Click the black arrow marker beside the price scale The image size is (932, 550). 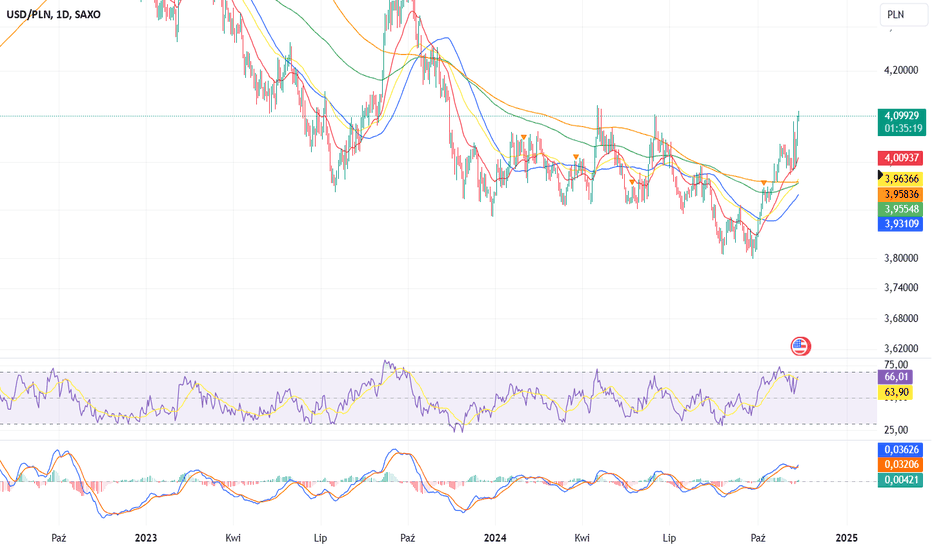tap(881, 175)
